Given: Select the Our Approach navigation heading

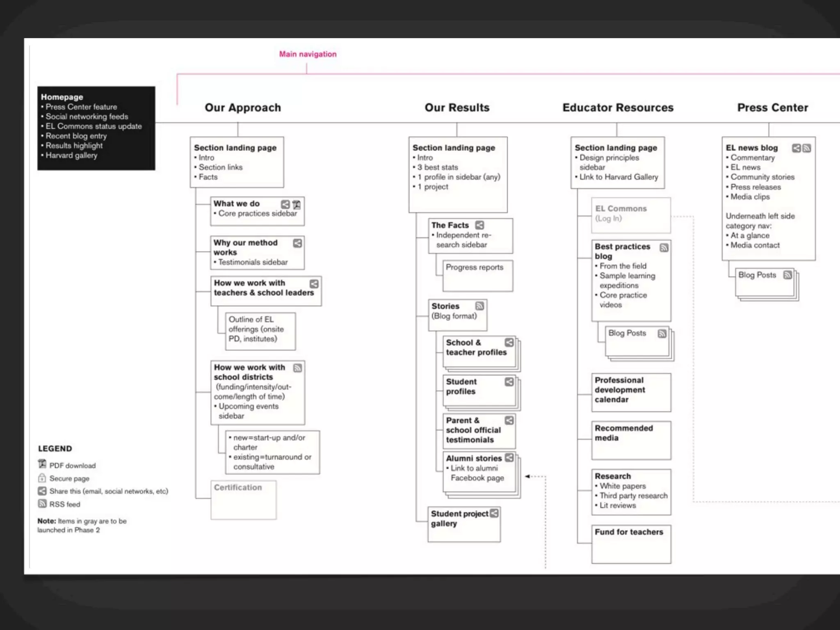Looking at the screenshot, I should 243,108.
